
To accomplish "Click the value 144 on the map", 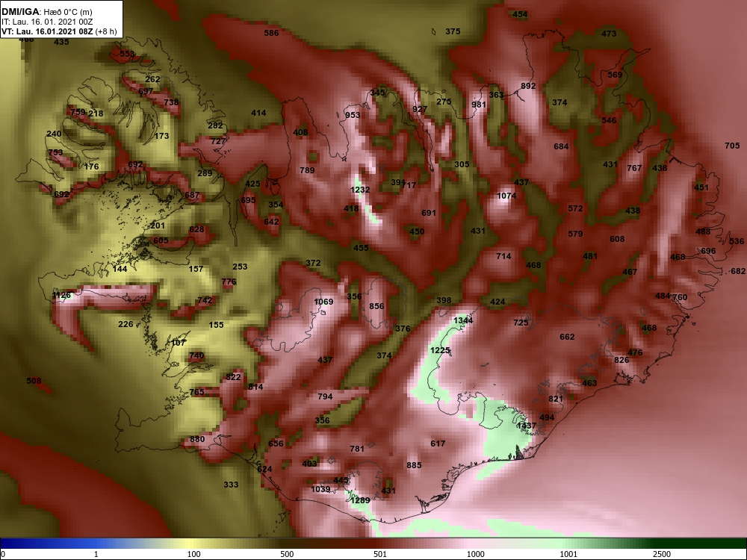I will tap(120, 269).
